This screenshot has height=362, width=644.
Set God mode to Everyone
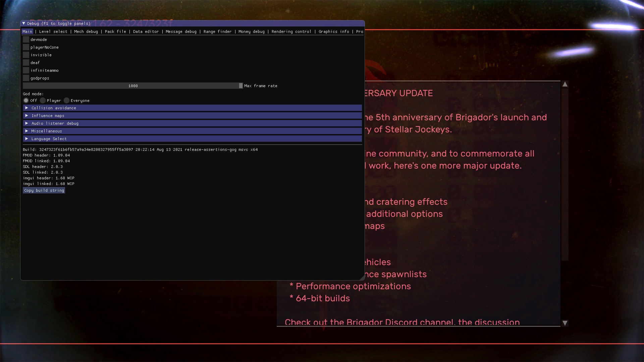(x=66, y=101)
